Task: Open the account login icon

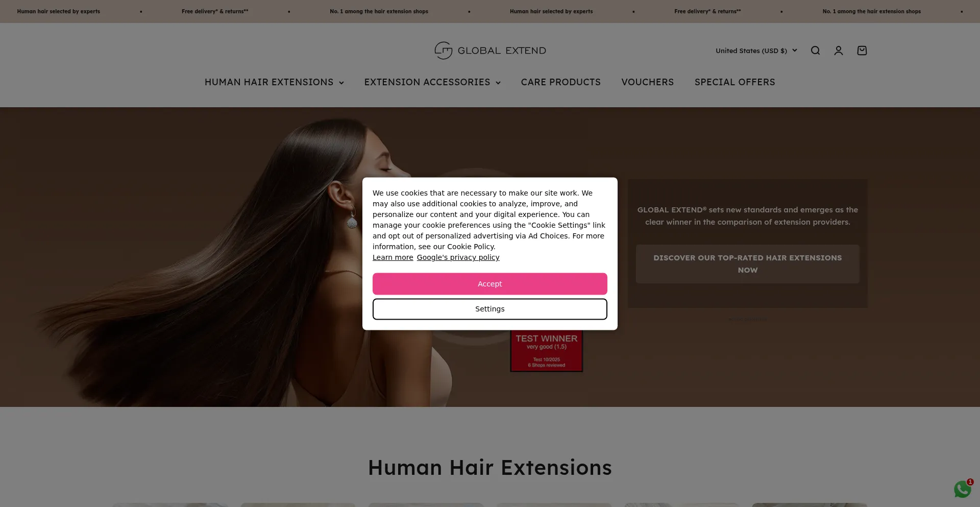Action: pos(839,51)
